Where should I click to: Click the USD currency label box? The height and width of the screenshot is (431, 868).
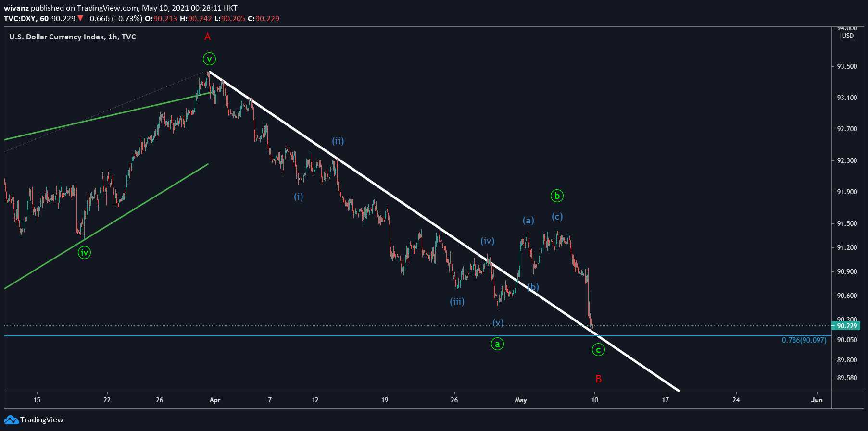coord(848,36)
